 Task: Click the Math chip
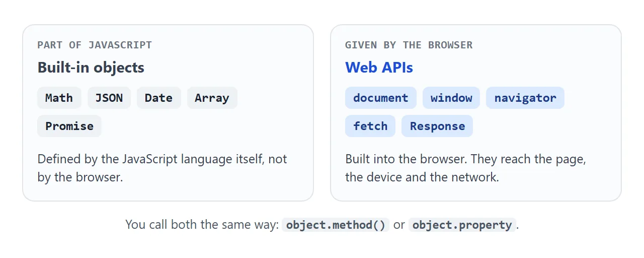click(x=59, y=98)
